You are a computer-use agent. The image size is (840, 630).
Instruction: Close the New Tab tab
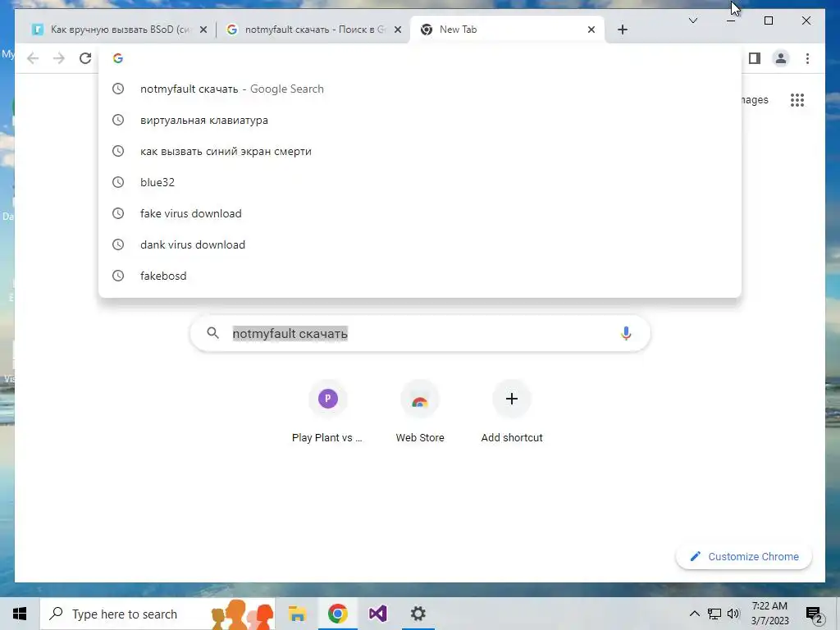tap(591, 30)
